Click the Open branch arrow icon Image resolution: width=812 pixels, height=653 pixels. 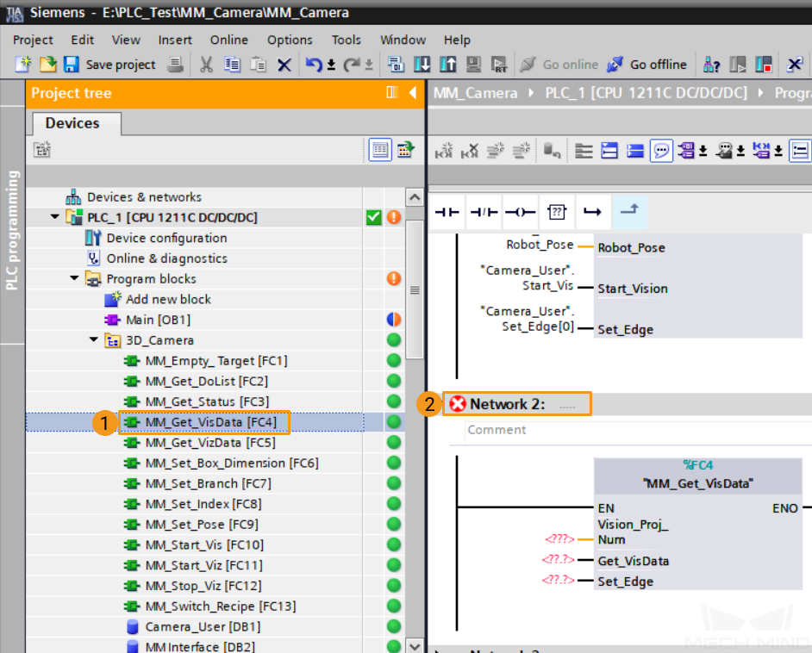592,212
